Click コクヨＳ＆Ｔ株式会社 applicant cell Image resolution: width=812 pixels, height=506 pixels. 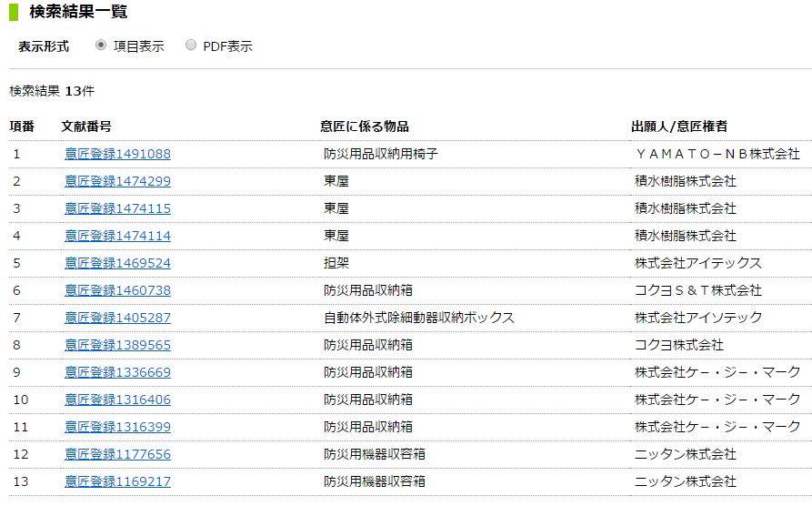point(698,290)
